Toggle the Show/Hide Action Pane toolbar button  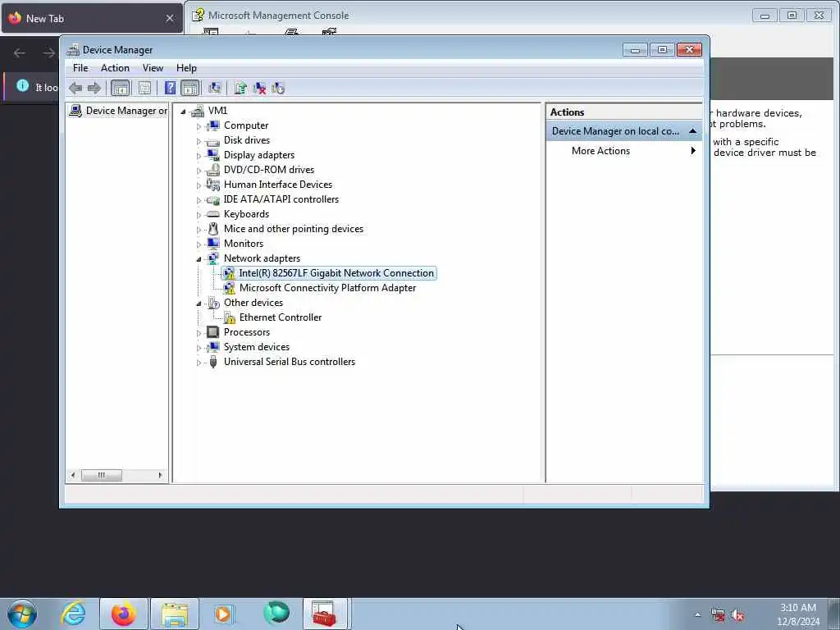(x=189, y=88)
